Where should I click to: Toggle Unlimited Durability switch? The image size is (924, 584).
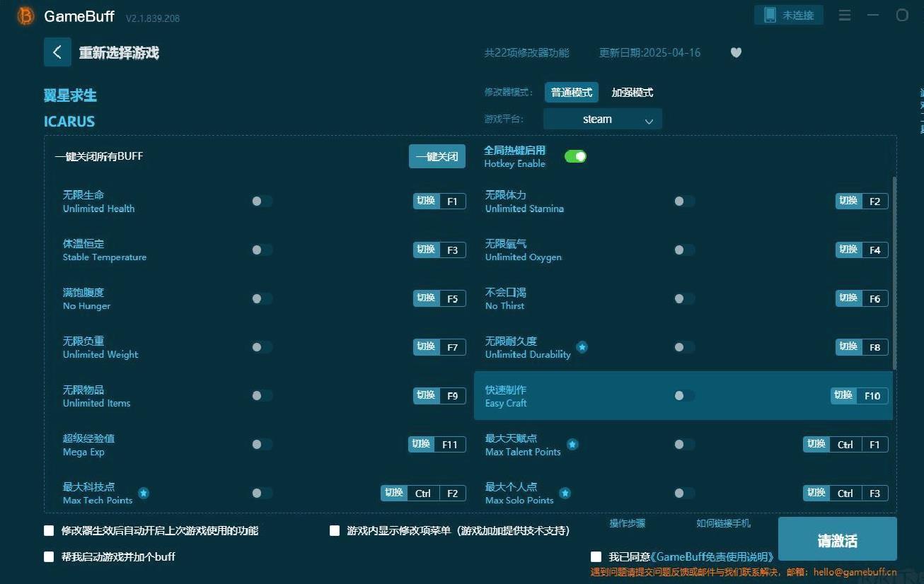(684, 347)
